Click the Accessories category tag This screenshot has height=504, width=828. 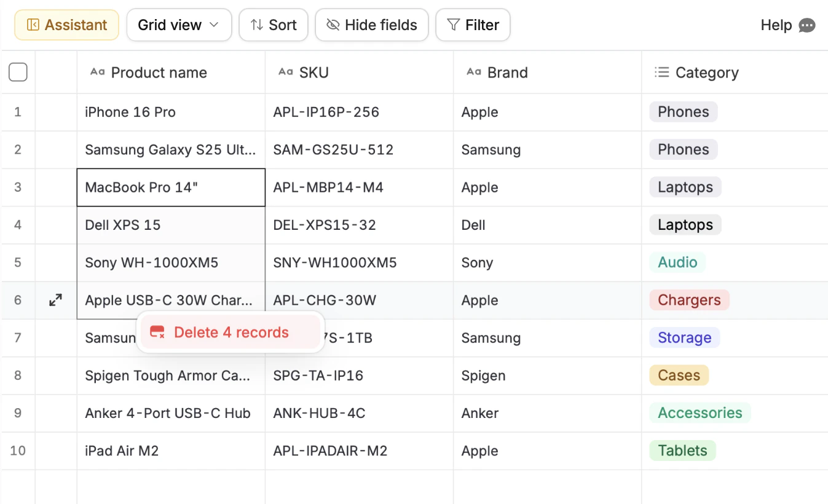(700, 412)
